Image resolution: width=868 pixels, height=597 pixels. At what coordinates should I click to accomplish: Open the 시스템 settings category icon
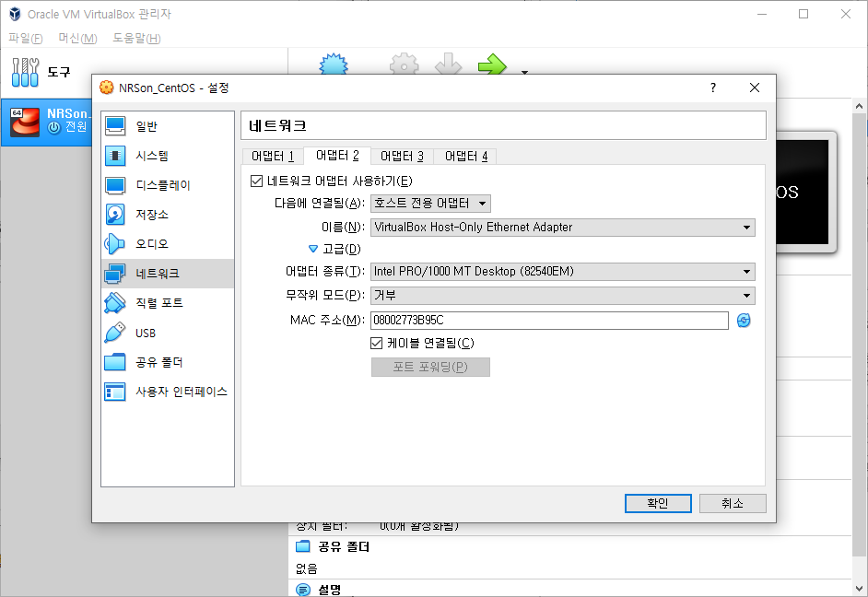tap(115, 156)
